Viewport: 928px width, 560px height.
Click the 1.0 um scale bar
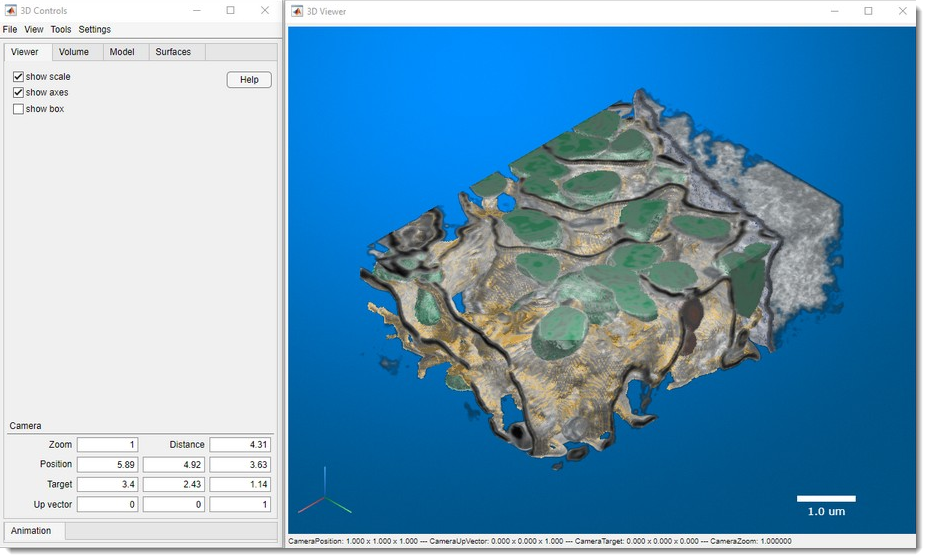[826, 498]
